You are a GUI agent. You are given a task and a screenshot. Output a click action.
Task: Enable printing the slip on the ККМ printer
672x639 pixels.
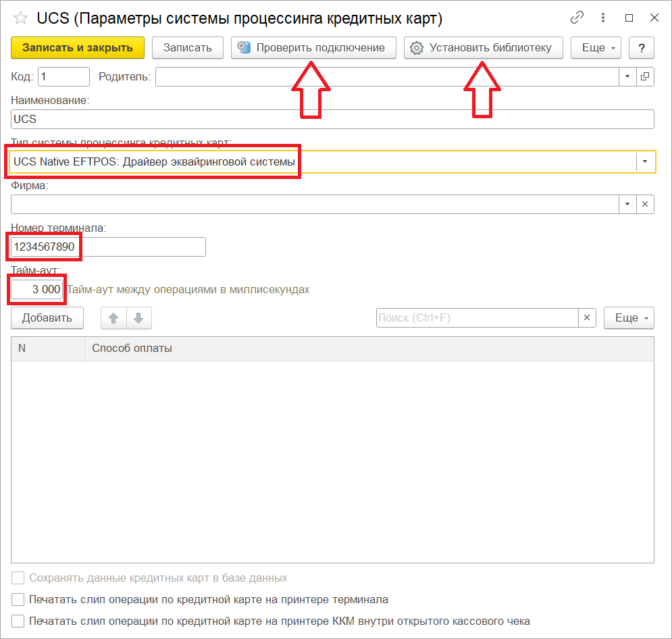(x=18, y=621)
